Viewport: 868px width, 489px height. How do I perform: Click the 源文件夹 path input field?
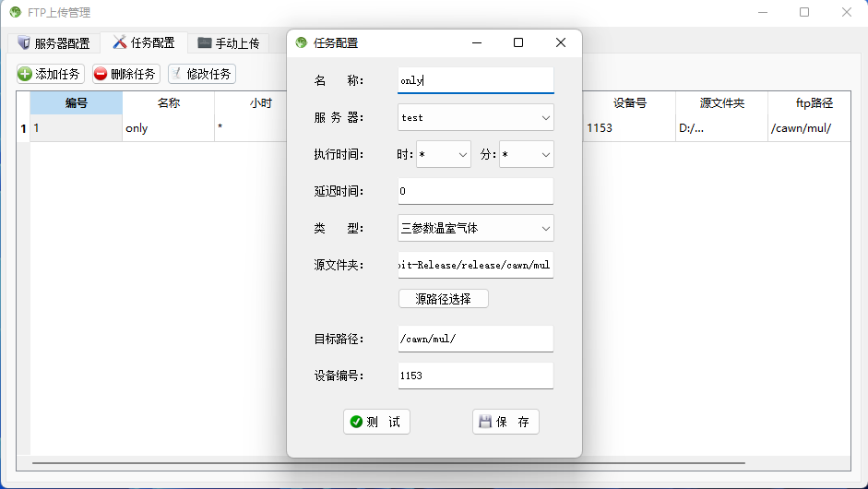pyautogui.click(x=476, y=265)
